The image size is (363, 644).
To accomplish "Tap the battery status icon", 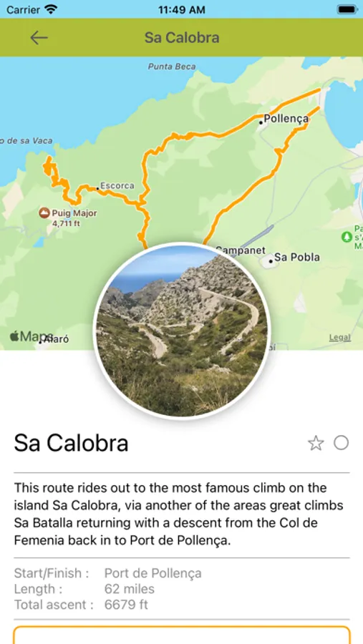I will tap(347, 9).
